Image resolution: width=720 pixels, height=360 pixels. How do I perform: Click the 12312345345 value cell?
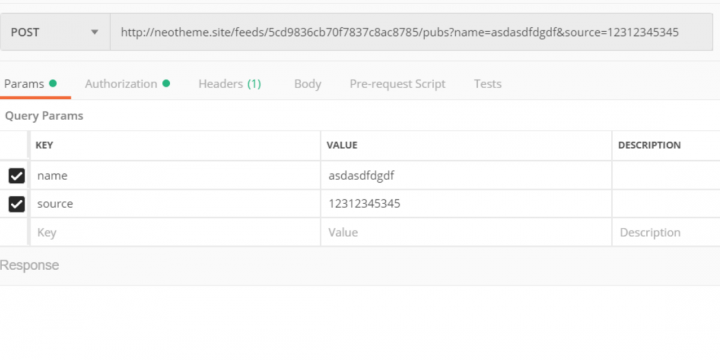pos(466,204)
